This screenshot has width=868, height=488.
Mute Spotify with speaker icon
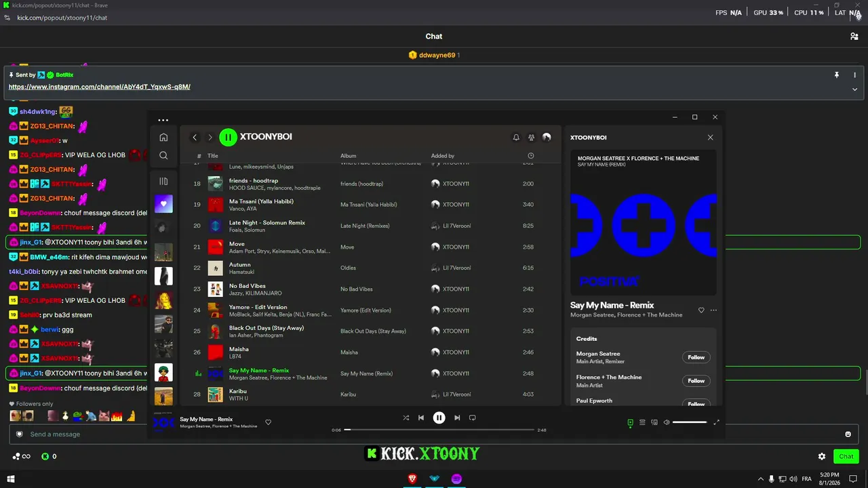pyautogui.click(x=667, y=422)
